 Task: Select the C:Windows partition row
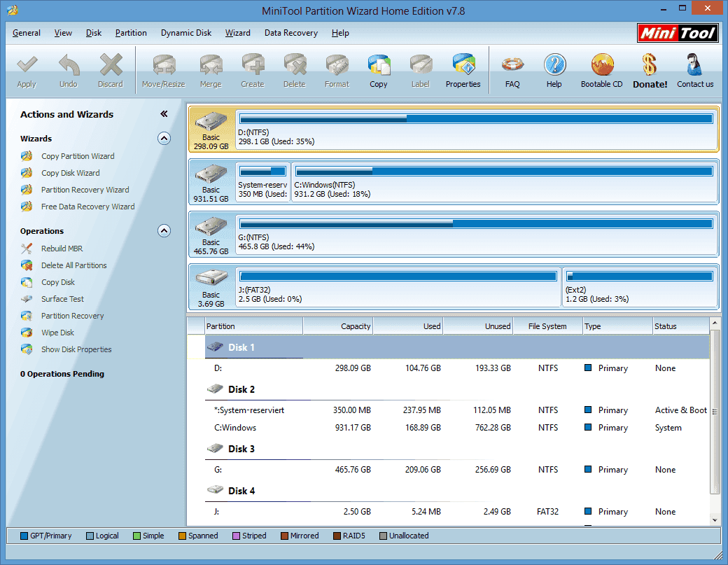pos(457,428)
